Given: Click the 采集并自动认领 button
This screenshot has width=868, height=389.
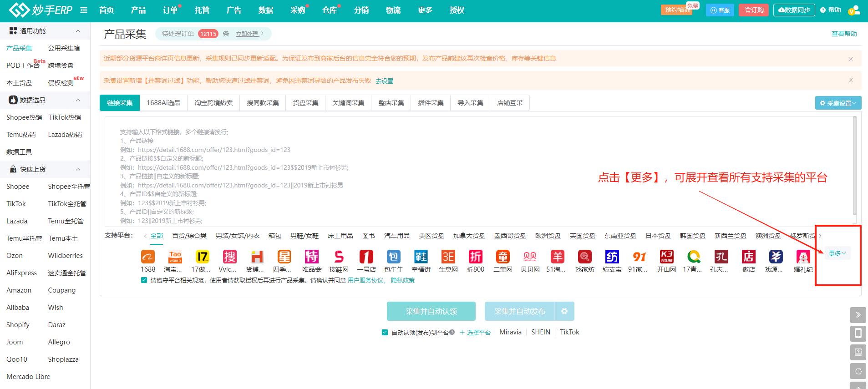Looking at the screenshot, I should coord(431,312).
